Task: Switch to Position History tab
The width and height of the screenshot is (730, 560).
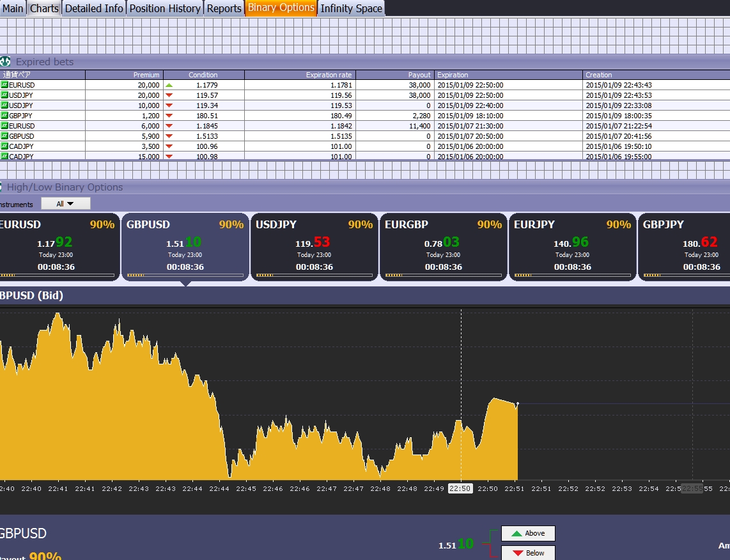Action: pyautogui.click(x=165, y=8)
